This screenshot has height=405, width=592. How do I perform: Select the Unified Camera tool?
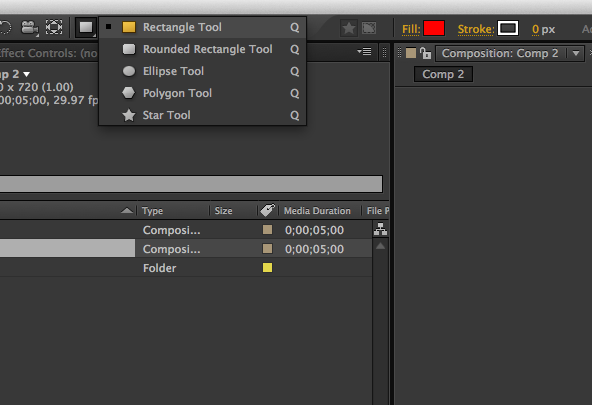29,28
